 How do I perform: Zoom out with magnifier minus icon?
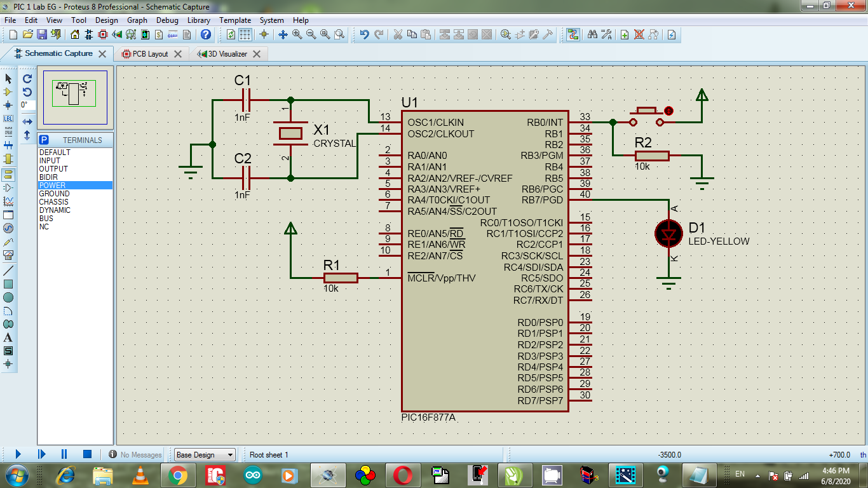coord(311,34)
